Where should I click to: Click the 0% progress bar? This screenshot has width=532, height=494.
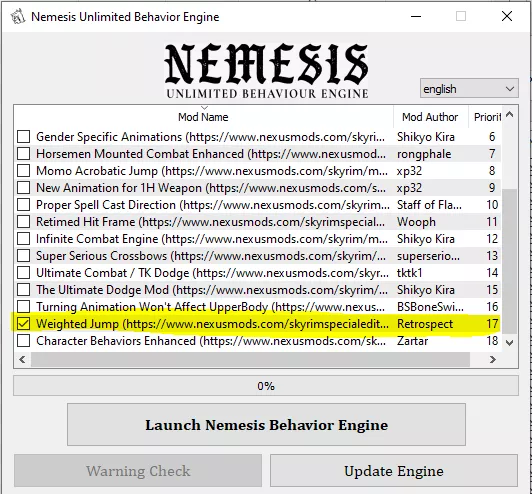pyautogui.click(x=266, y=386)
